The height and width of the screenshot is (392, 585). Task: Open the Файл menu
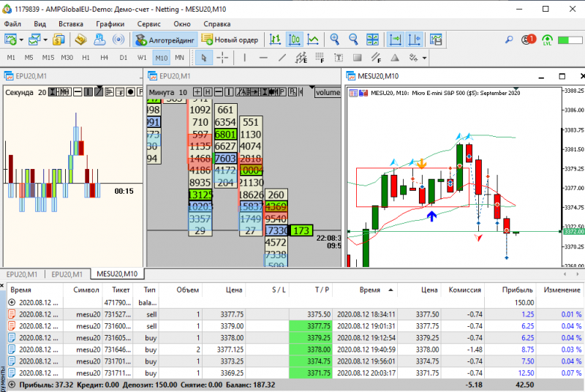pyautogui.click(x=12, y=24)
